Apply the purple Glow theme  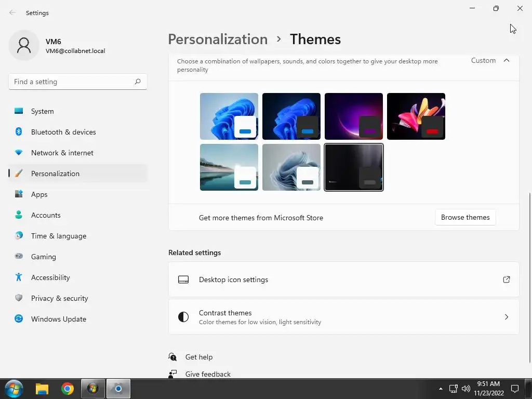pos(353,116)
